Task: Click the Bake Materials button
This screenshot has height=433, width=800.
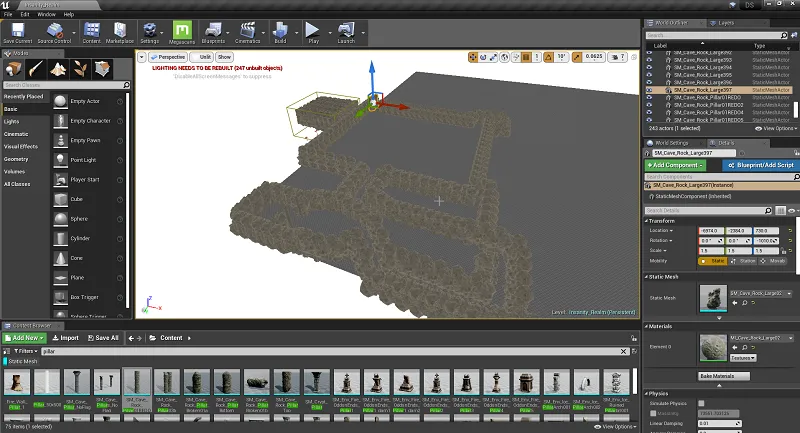Action: [723, 376]
